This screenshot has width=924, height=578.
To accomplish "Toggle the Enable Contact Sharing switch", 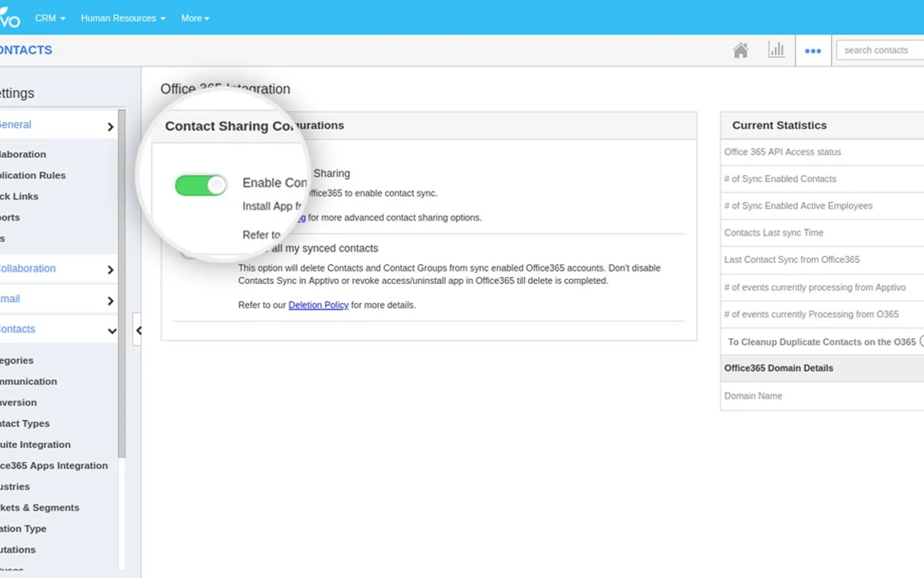I will (x=200, y=186).
